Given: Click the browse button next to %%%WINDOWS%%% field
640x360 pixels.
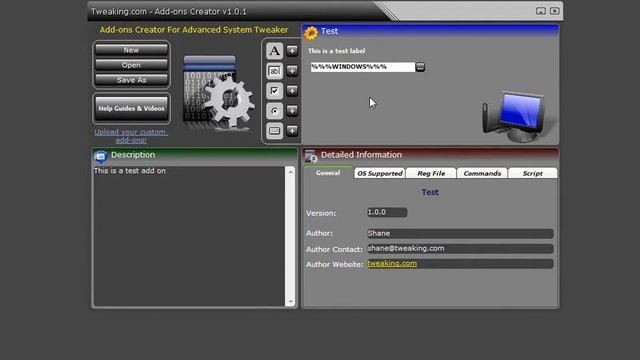Looking at the screenshot, I should (420, 67).
